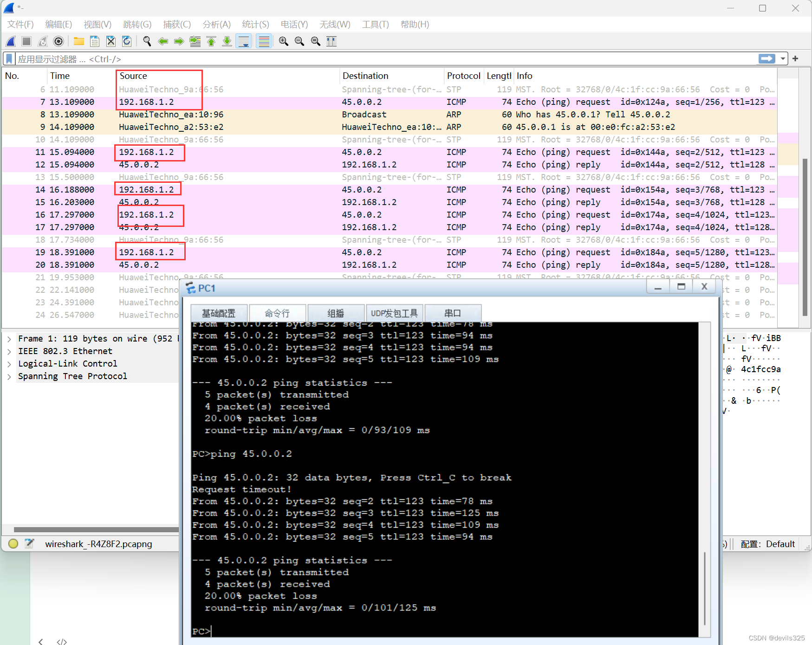Switch to UDP发包工具 tab in PC1
The height and width of the screenshot is (645, 812).
(394, 313)
